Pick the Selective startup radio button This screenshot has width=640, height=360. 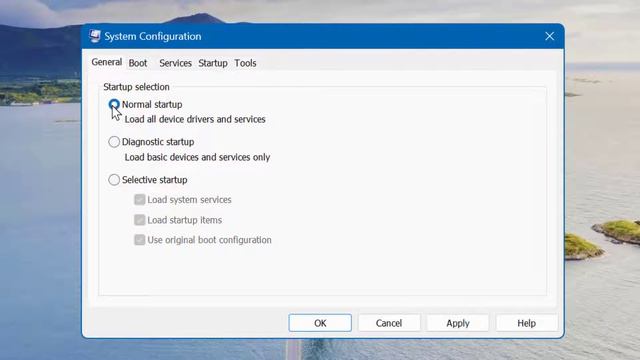[114, 180]
